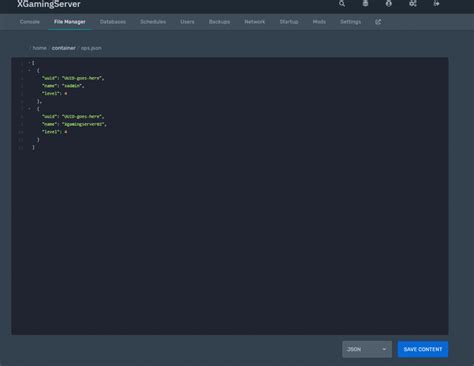The image size is (474, 366).
Task: Open the account profile icon
Action: click(x=389, y=4)
